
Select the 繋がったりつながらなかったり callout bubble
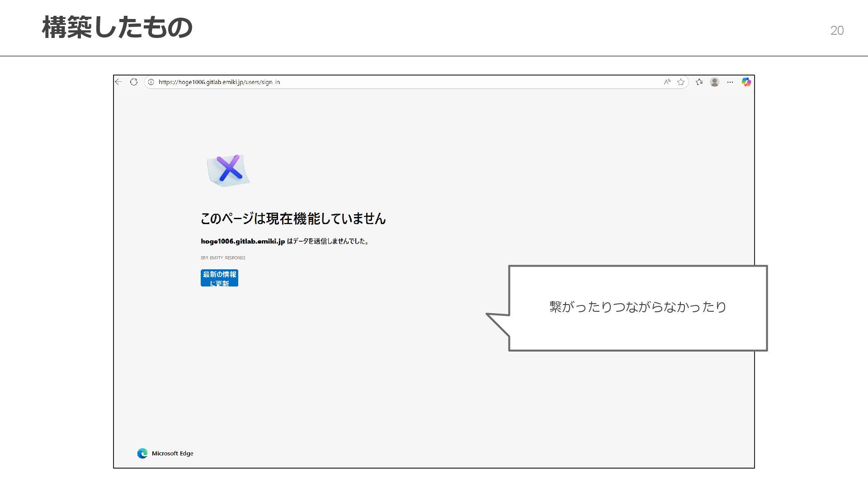pos(637,307)
